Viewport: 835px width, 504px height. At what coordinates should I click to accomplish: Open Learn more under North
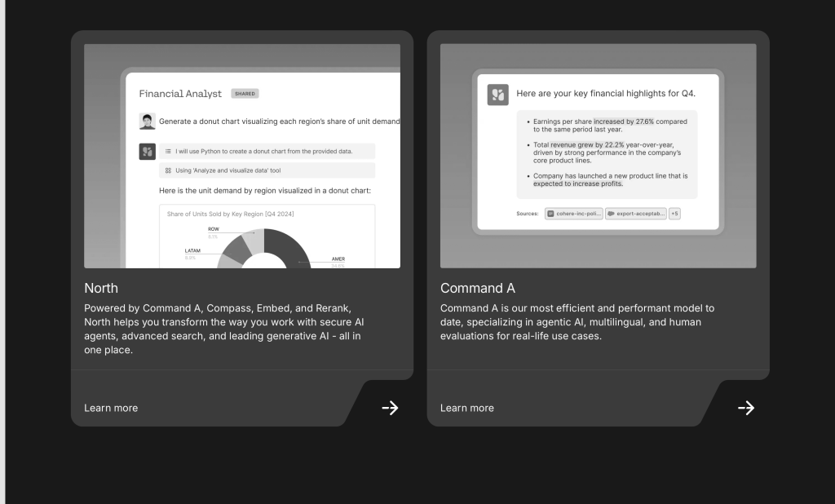pos(111,408)
